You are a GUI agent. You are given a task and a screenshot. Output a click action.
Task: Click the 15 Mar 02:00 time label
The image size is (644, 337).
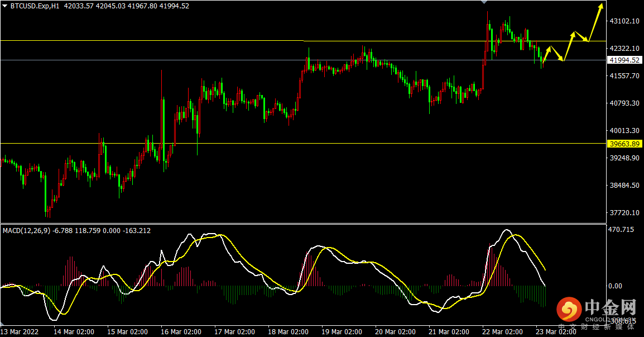click(127, 331)
